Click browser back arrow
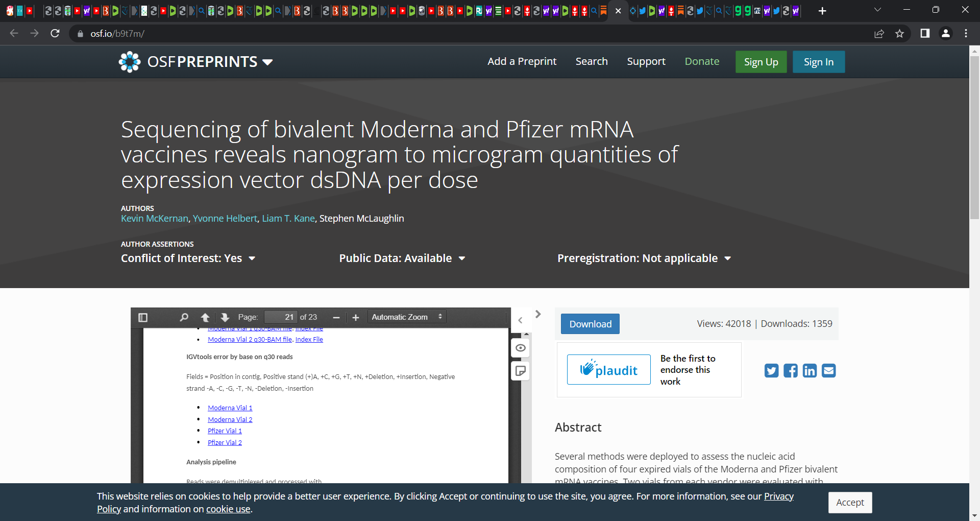Viewport: 980px width, 521px height. pos(14,33)
